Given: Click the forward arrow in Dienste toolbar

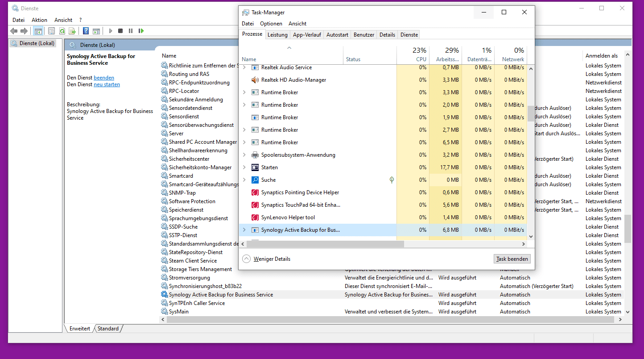Looking at the screenshot, I should [24, 31].
